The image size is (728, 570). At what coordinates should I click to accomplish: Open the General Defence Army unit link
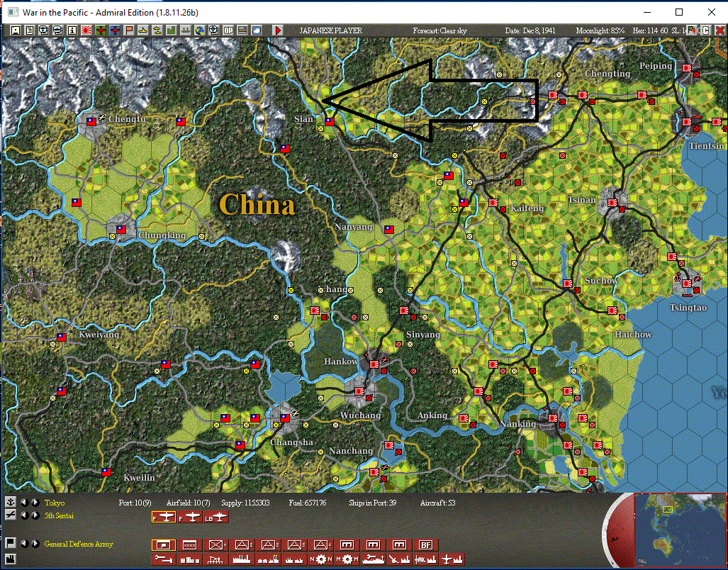pyautogui.click(x=79, y=544)
